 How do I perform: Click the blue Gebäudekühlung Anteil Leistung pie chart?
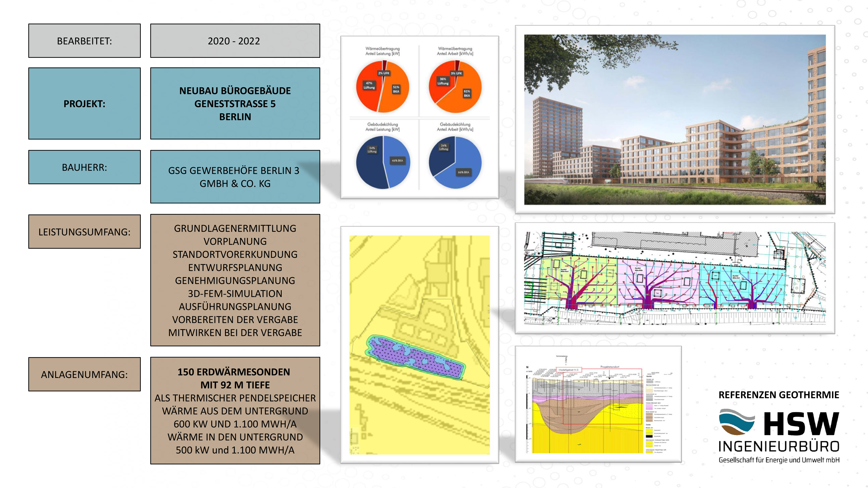point(383,162)
